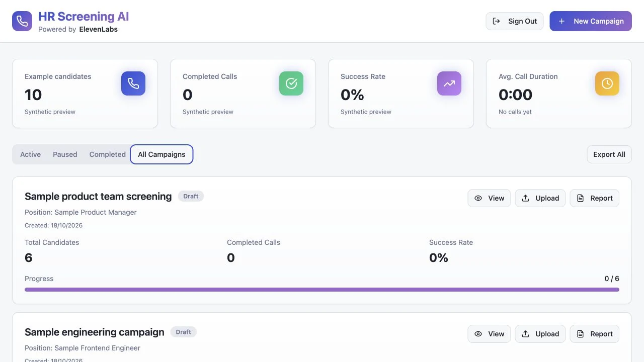Click the ElevenLabs text in header
The width and height of the screenshot is (644, 362).
[99, 29]
